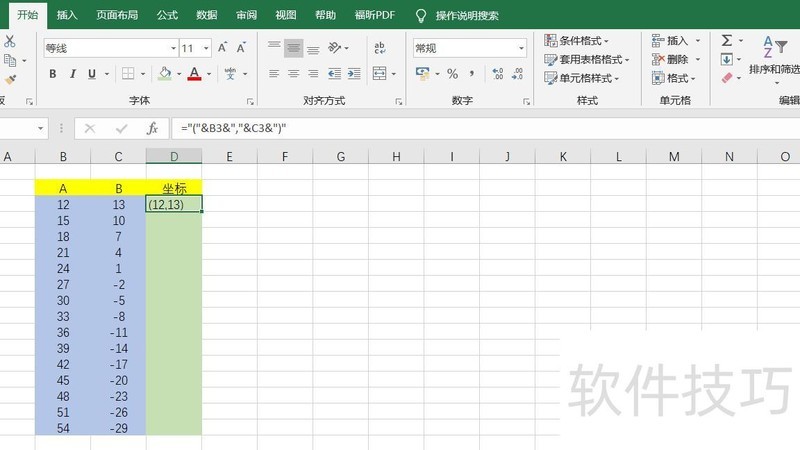Click 操作说明搜索 search box

pyautogui.click(x=466, y=16)
